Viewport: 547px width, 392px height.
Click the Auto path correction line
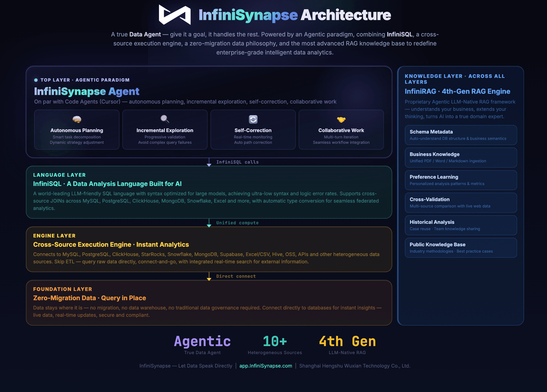click(x=253, y=143)
